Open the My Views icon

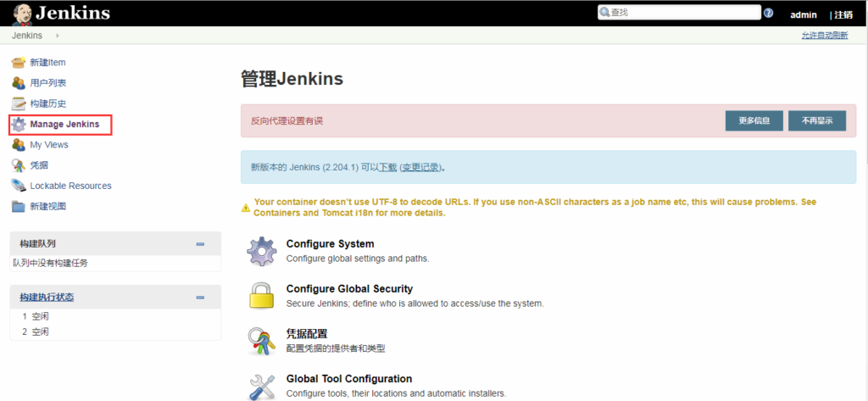pos(19,145)
